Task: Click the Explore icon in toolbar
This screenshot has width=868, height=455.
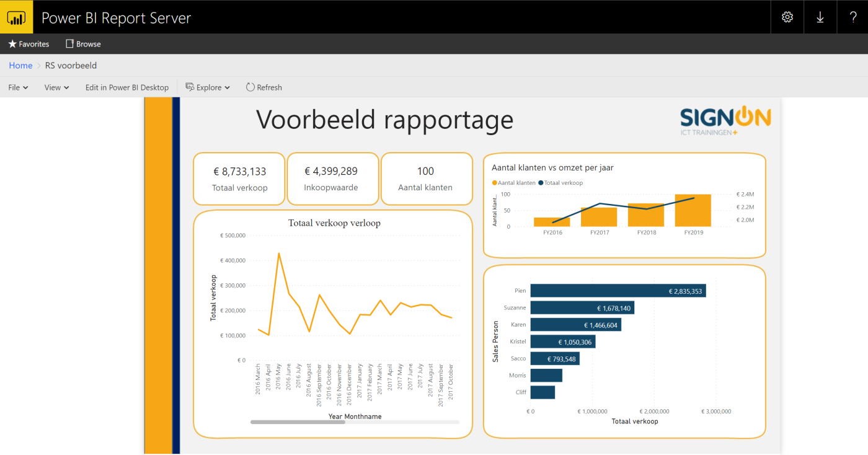Action: pos(190,87)
